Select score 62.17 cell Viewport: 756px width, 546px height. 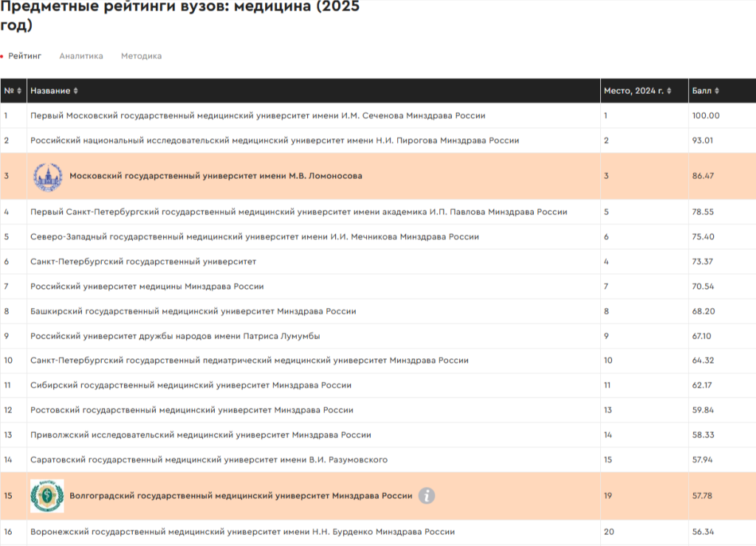click(702, 386)
